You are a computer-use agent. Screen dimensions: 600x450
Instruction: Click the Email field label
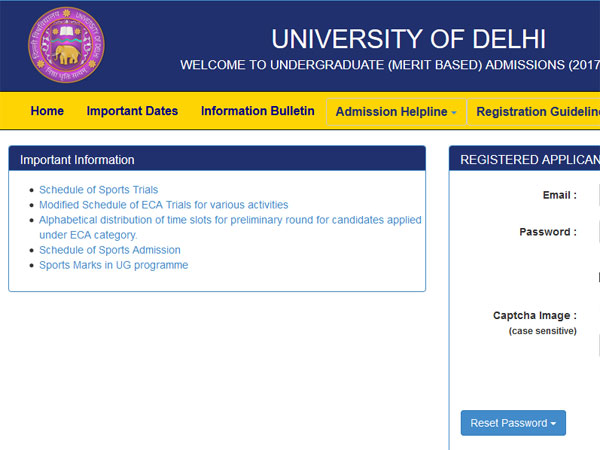(x=559, y=196)
